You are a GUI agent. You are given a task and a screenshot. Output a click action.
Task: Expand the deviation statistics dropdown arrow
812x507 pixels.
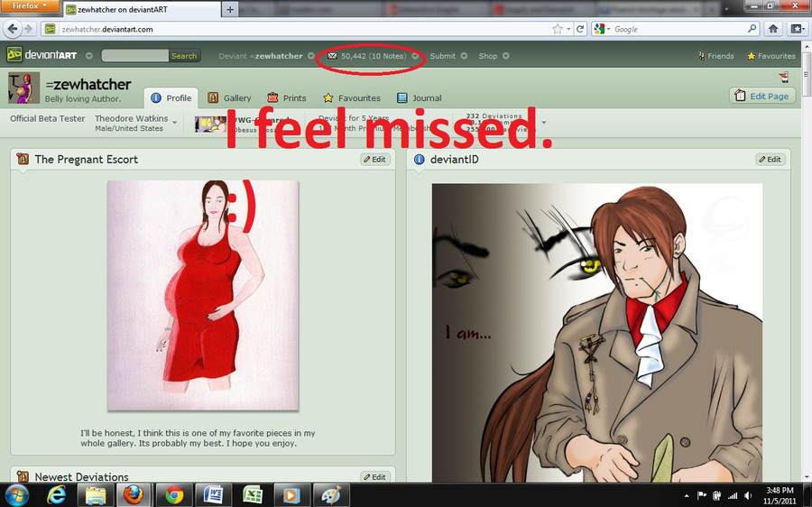[544, 123]
